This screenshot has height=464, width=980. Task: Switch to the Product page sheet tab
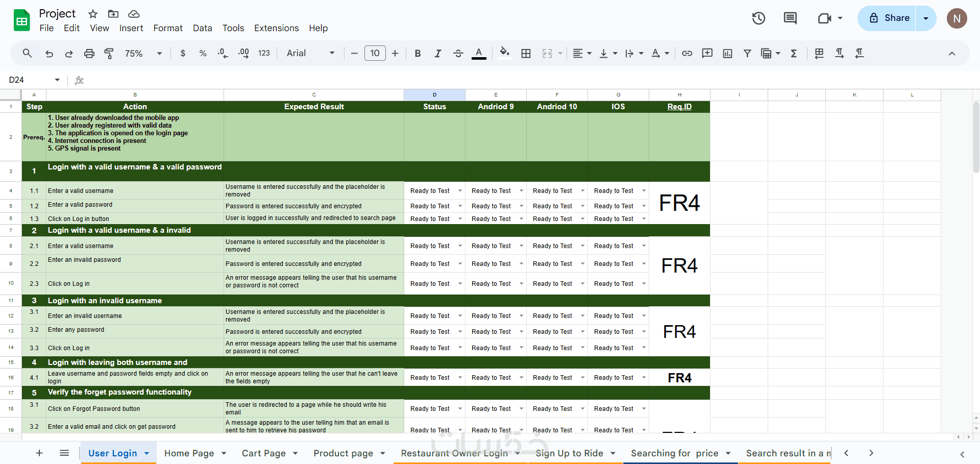coord(344,453)
